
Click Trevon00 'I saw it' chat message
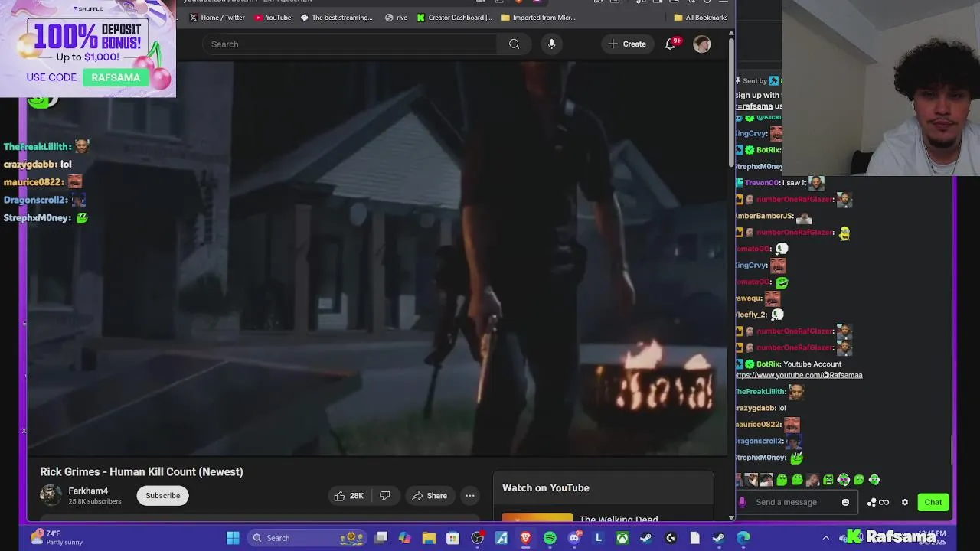coord(781,183)
